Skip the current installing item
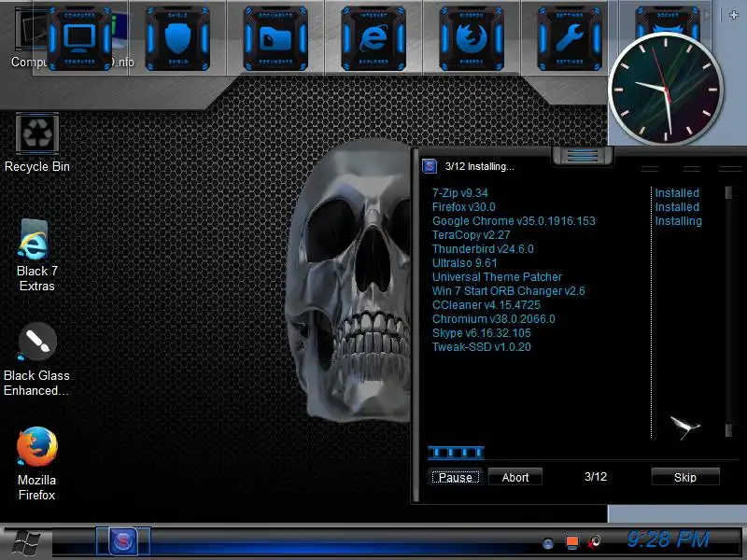The width and height of the screenshot is (747, 560). click(x=685, y=477)
